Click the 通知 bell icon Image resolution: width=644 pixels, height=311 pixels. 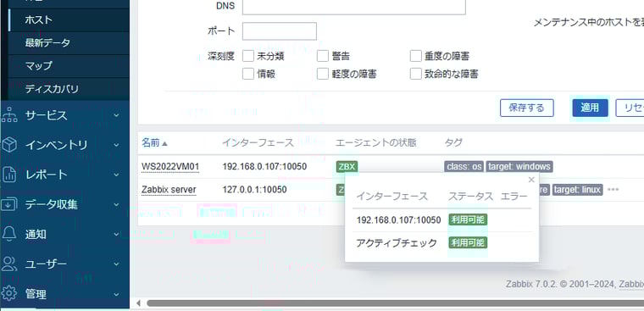(x=9, y=234)
